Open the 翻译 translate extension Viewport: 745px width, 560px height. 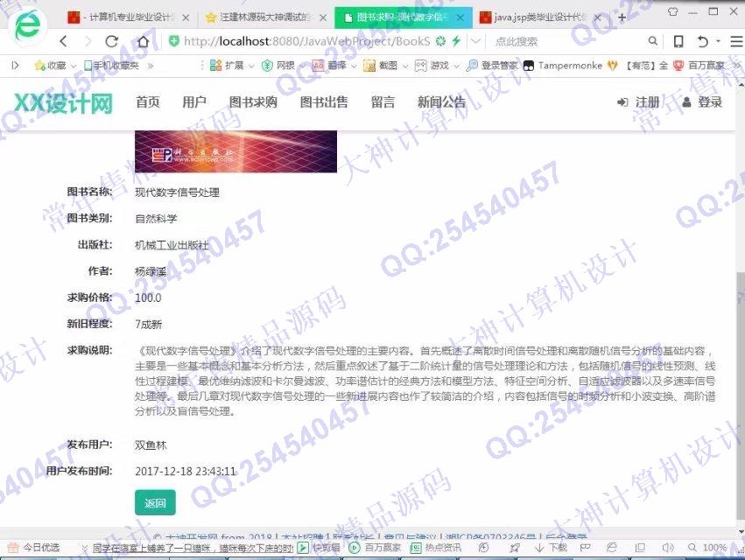tap(330, 66)
